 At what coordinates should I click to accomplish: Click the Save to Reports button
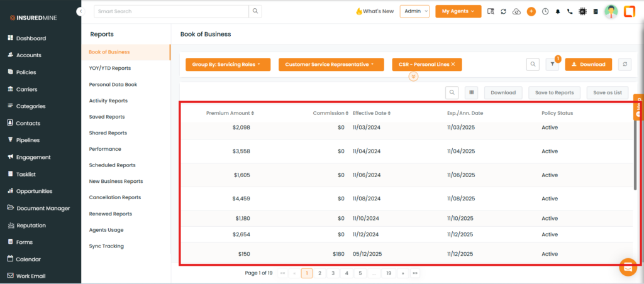(554, 92)
